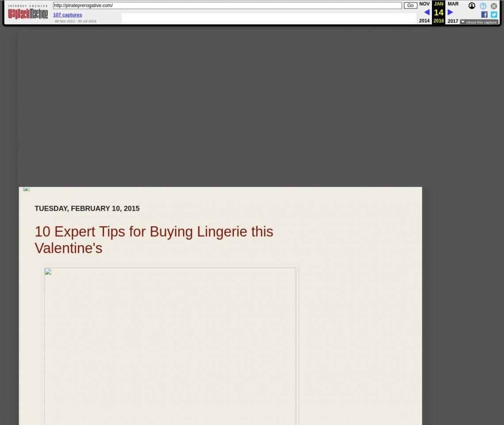This screenshot has width=504, height=425.
Task: Jump to the 2017 year captures
Action: click(x=453, y=21)
